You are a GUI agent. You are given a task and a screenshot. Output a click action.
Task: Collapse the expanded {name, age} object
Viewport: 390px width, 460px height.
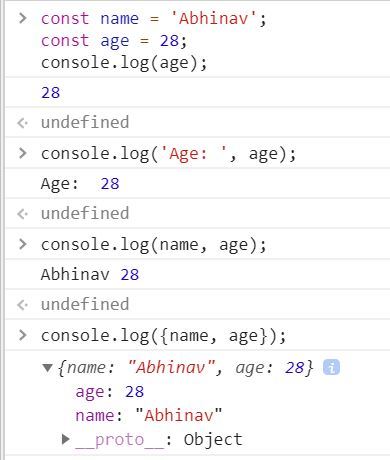point(47,368)
